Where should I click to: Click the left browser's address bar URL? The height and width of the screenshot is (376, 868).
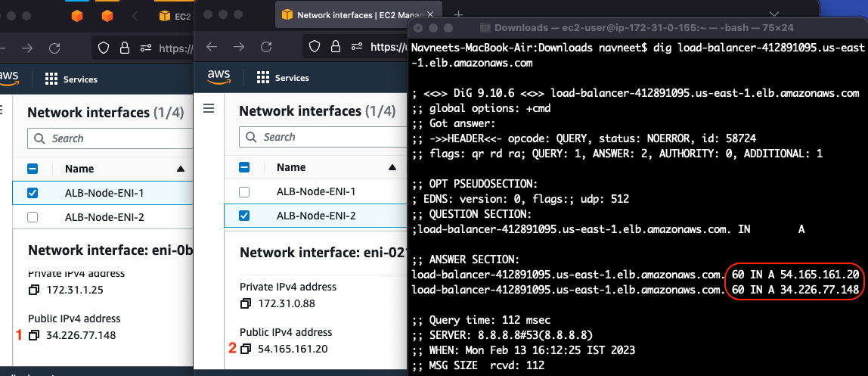coord(175,48)
